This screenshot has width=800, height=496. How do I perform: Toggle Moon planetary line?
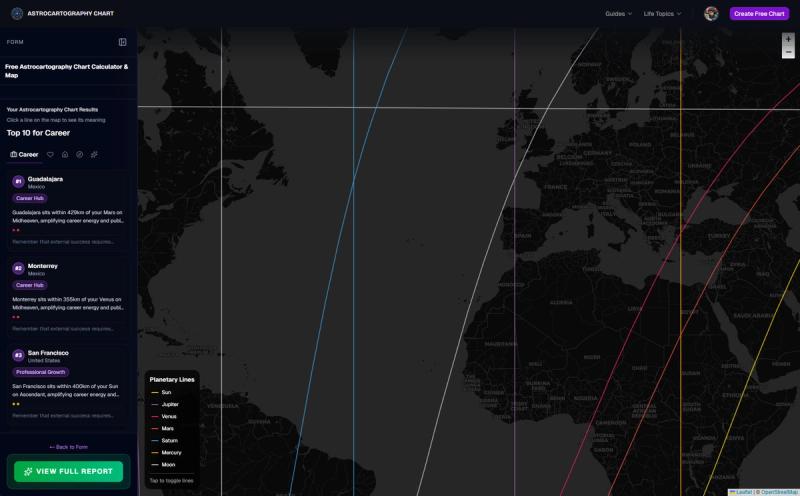click(x=163, y=465)
